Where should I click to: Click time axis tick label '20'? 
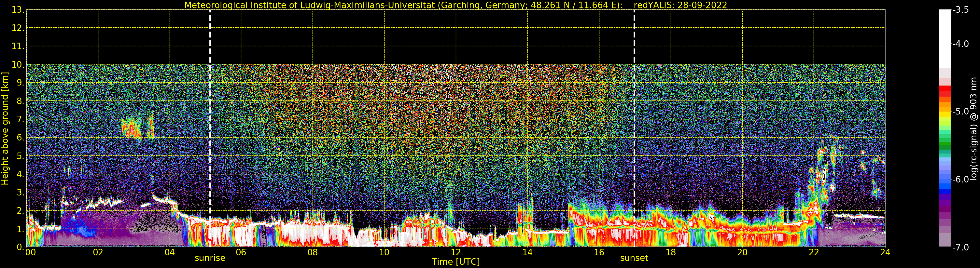pyautogui.click(x=742, y=252)
